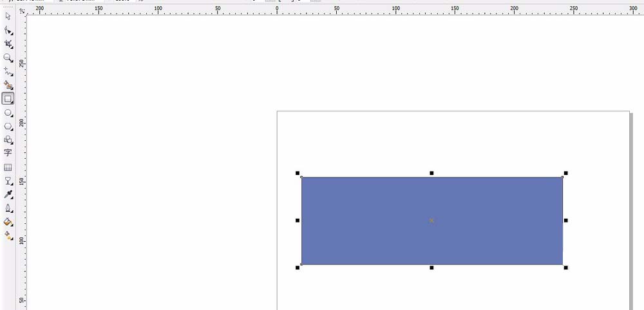Click the bottom-right selection handle
The height and width of the screenshot is (310, 644).
566,268
